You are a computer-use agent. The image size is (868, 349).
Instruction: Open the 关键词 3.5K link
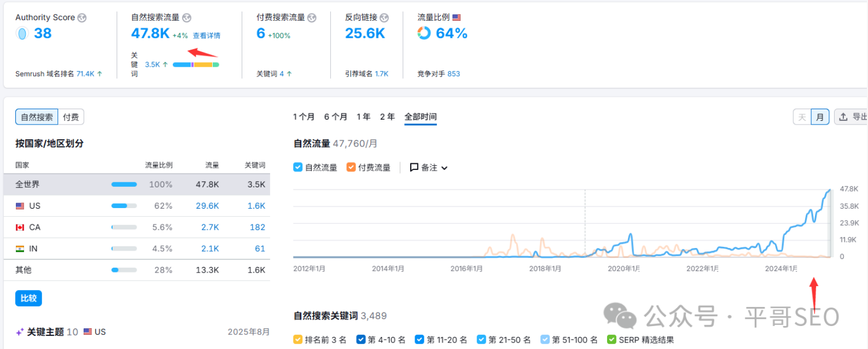click(x=152, y=64)
